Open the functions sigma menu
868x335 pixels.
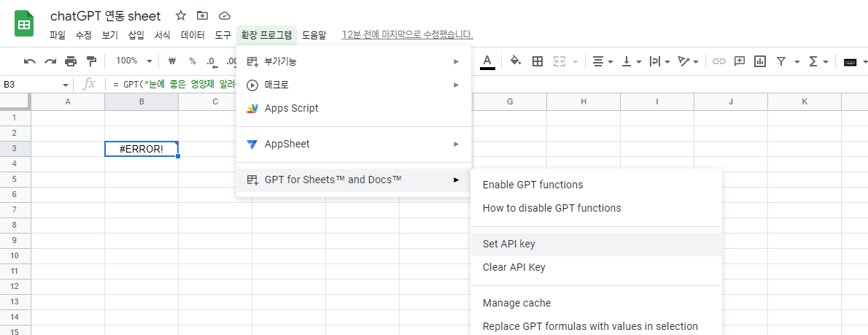(x=818, y=61)
